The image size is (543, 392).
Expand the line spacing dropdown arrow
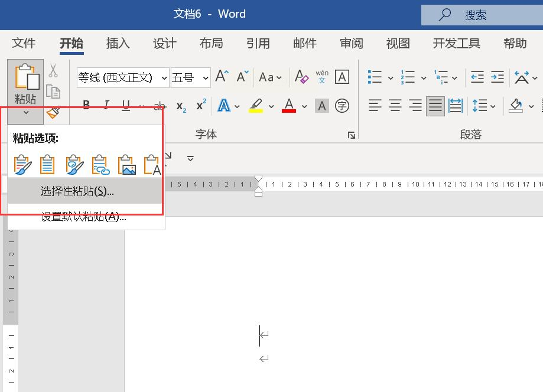click(493, 106)
